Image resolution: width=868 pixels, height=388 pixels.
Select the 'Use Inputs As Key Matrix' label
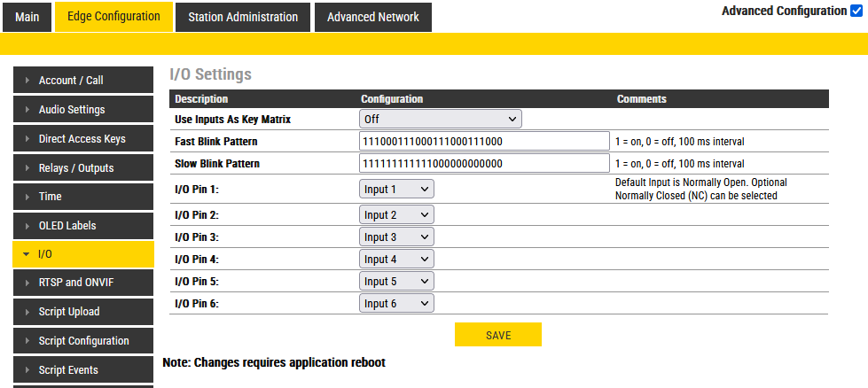tap(232, 120)
